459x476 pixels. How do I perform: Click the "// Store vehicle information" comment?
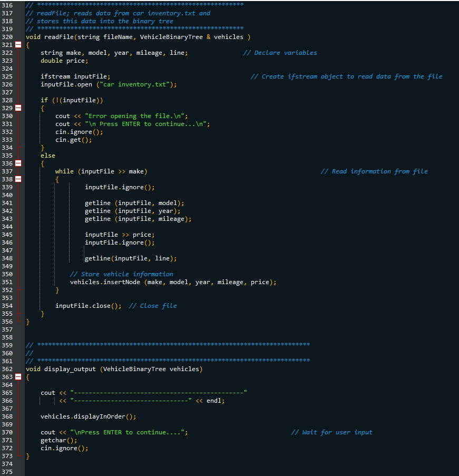(121, 274)
